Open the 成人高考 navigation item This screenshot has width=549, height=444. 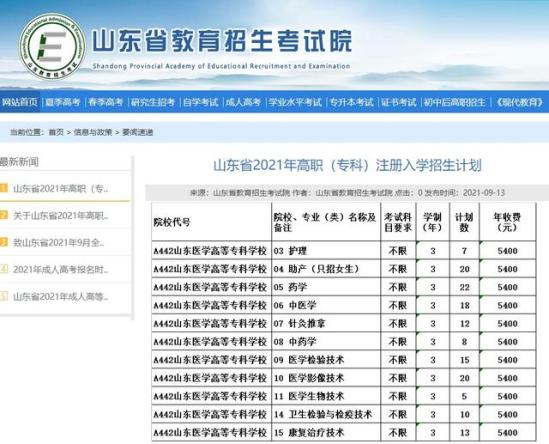[243, 102]
